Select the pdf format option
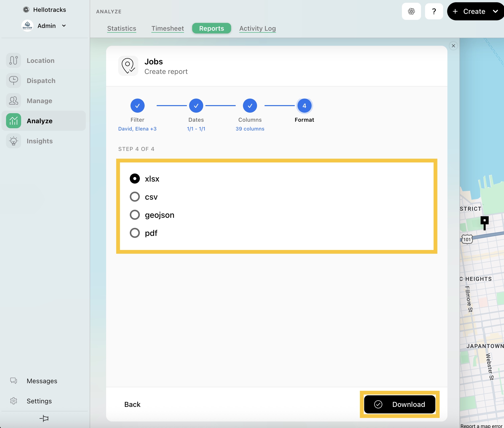The image size is (504, 428). [135, 233]
